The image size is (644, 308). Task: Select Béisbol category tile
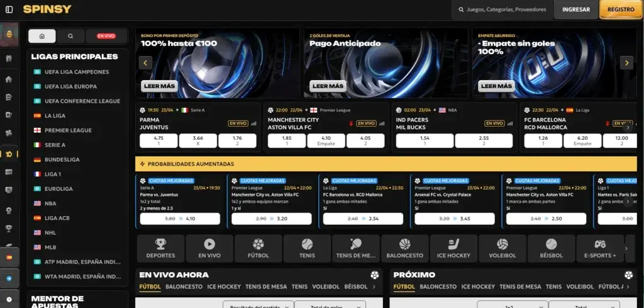pyautogui.click(x=552, y=248)
